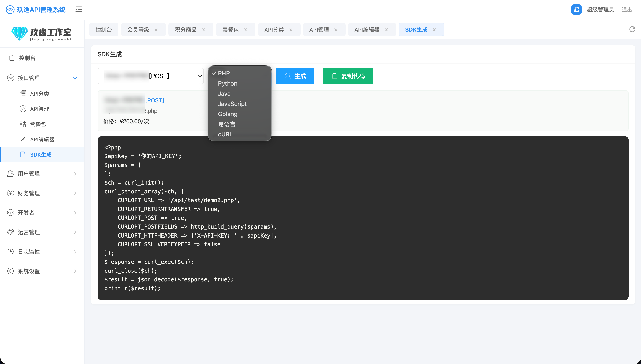Click the 开发者 code icon
The height and width of the screenshot is (364, 641).
point(11,213)
